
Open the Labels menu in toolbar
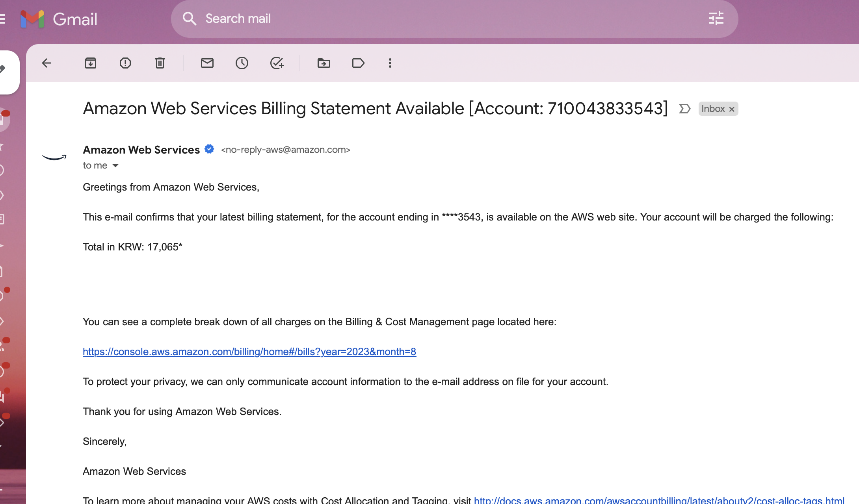[x=358, y=63]
